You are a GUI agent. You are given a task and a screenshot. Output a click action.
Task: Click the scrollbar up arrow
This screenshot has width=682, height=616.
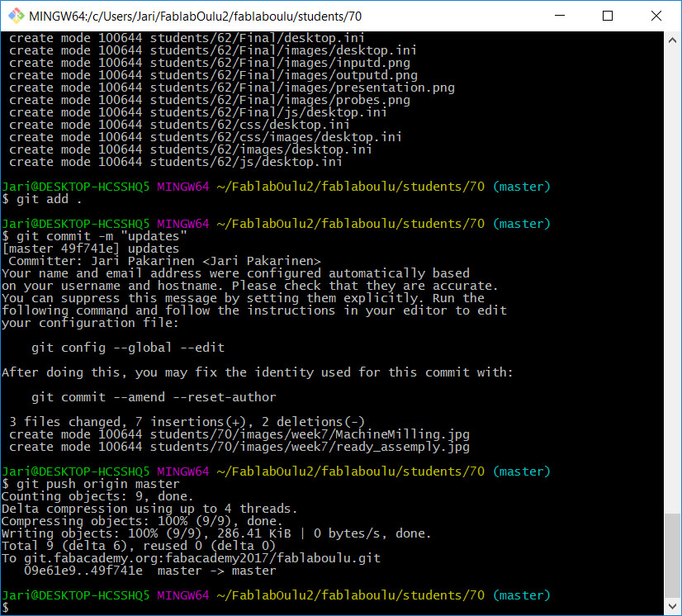[672, 40]
